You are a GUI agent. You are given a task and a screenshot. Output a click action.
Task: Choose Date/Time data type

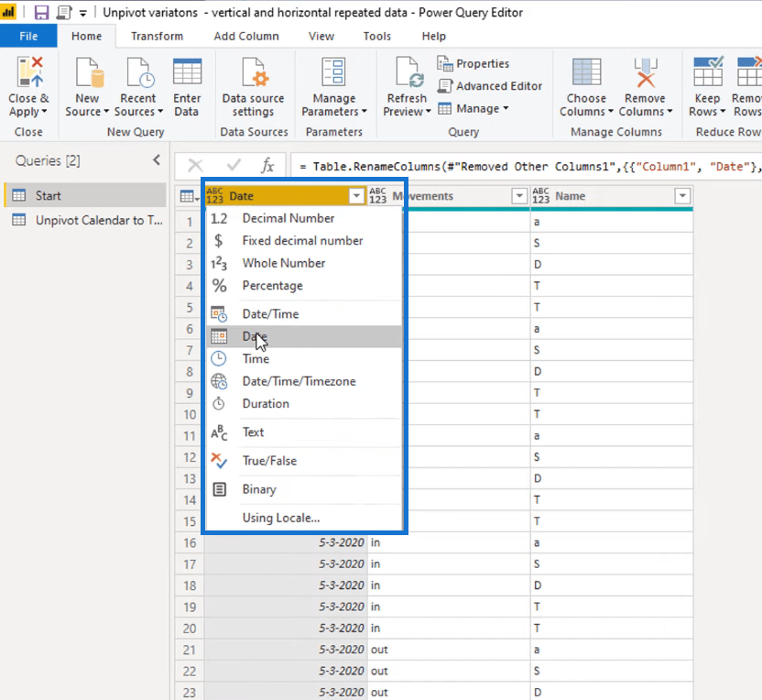pyautogui.click(x=304, y=314)
